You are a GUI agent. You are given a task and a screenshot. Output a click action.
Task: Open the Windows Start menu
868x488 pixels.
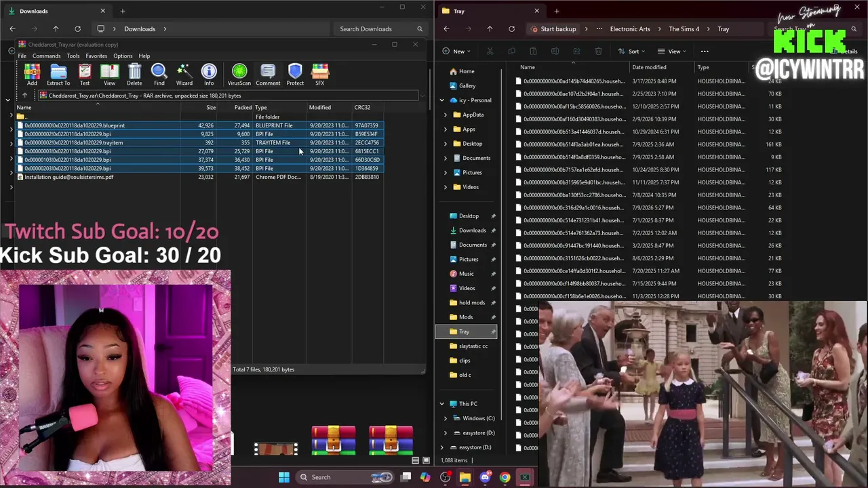point(284,477)
